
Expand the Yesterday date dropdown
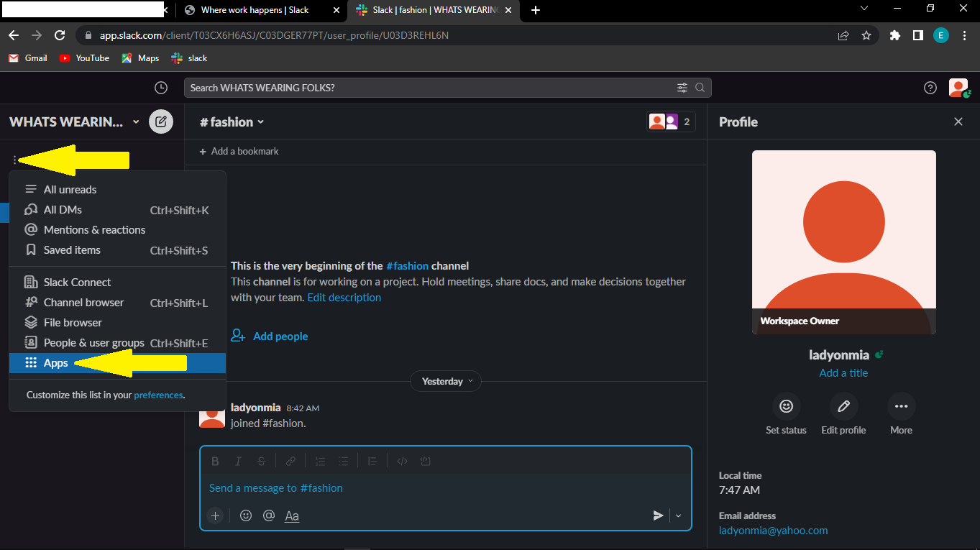coord(446,381)
